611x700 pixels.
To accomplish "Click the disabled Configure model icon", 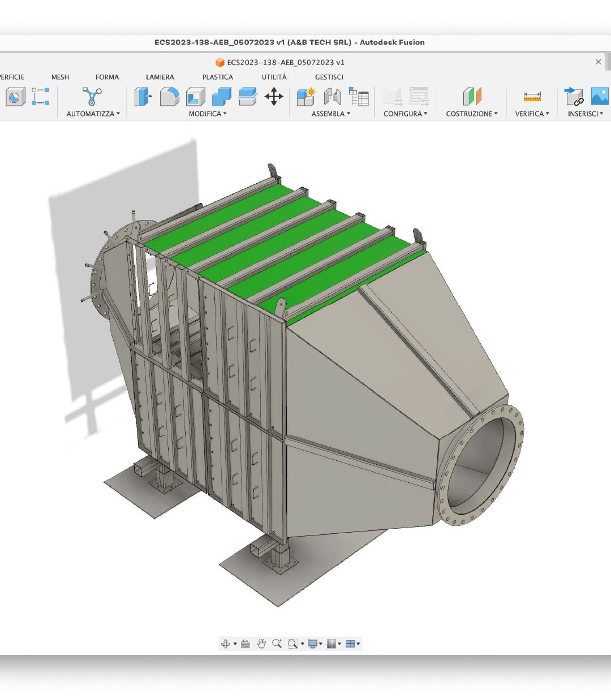I will tap(393, 97).
